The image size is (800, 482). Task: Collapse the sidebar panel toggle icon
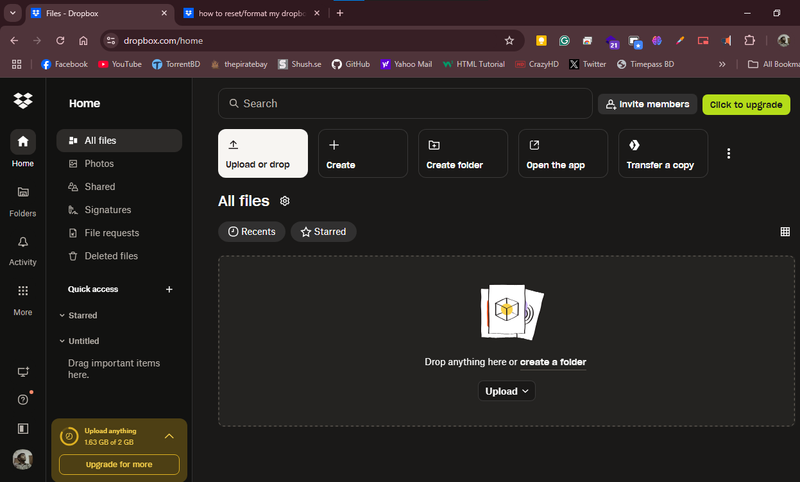23,429
